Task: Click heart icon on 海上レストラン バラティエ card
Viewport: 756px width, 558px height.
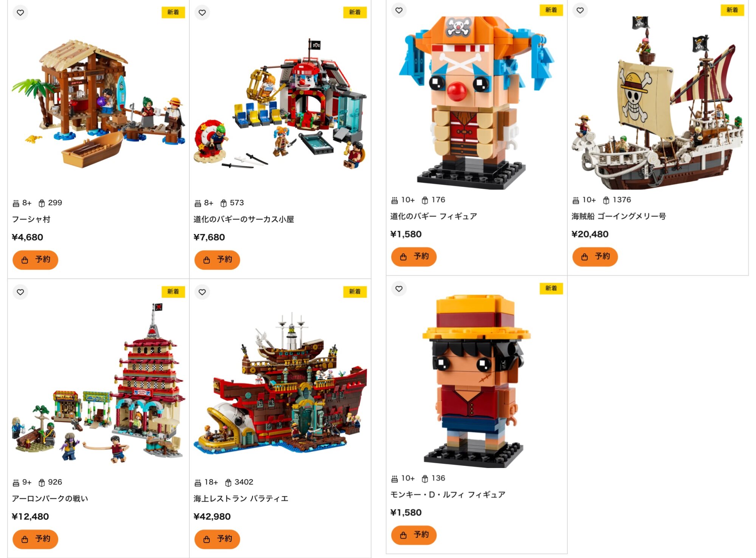Action: coord(202,292)
